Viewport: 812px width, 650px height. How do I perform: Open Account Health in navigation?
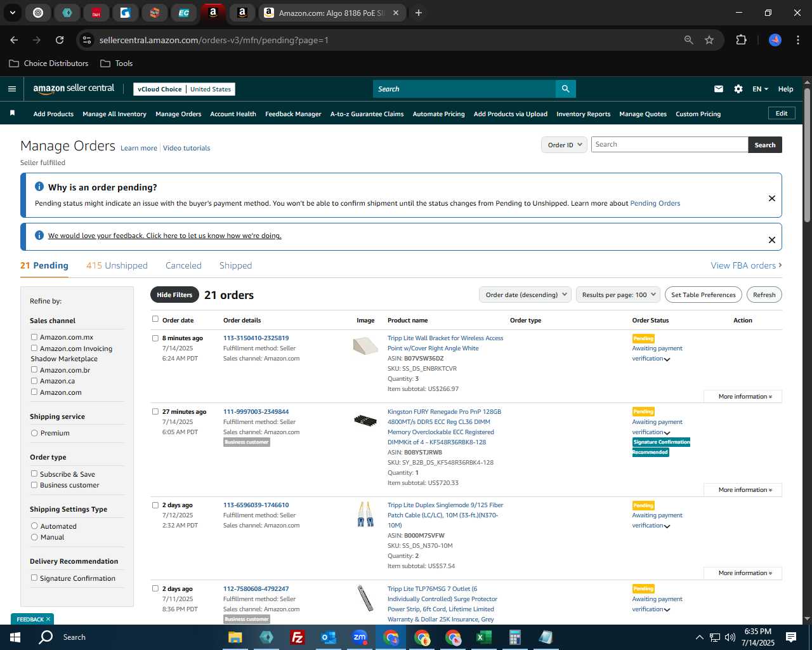tap(233, 114)
